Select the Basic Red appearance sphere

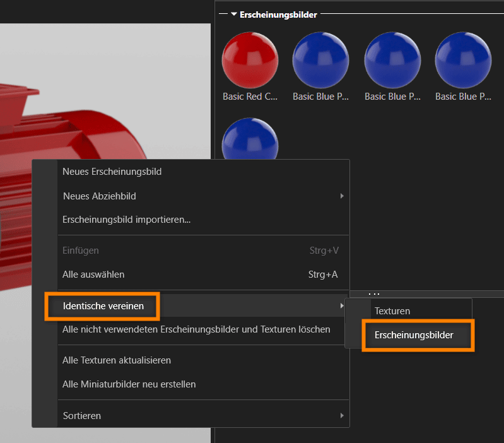pyautogui.click(x=250, y=60)
